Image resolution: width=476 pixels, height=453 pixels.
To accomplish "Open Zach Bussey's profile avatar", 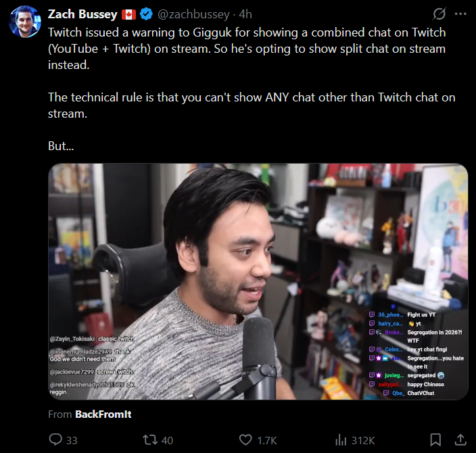I will [x=25, y=22].
